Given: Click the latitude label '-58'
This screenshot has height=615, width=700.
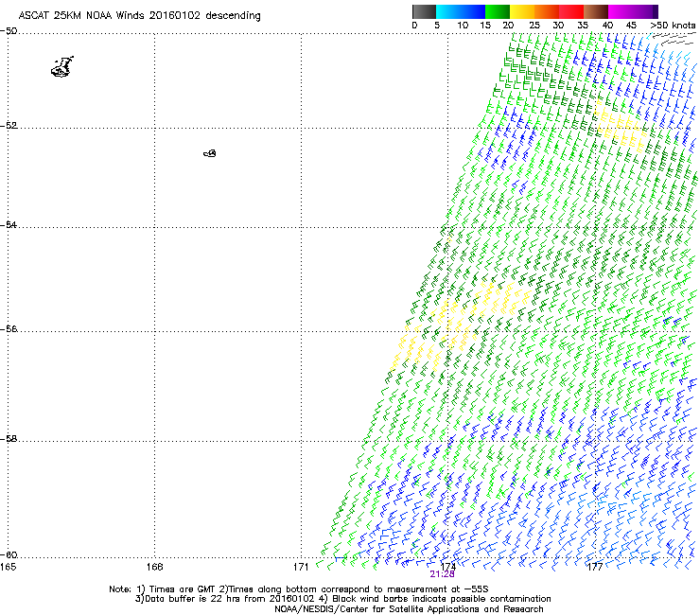Looking at the screenshot, I should pos(9,439).
